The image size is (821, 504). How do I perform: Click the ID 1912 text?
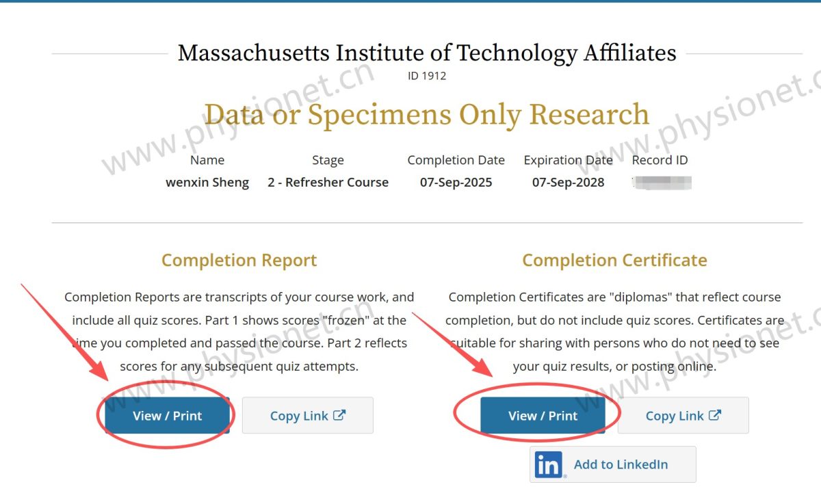tap(426, 76)
